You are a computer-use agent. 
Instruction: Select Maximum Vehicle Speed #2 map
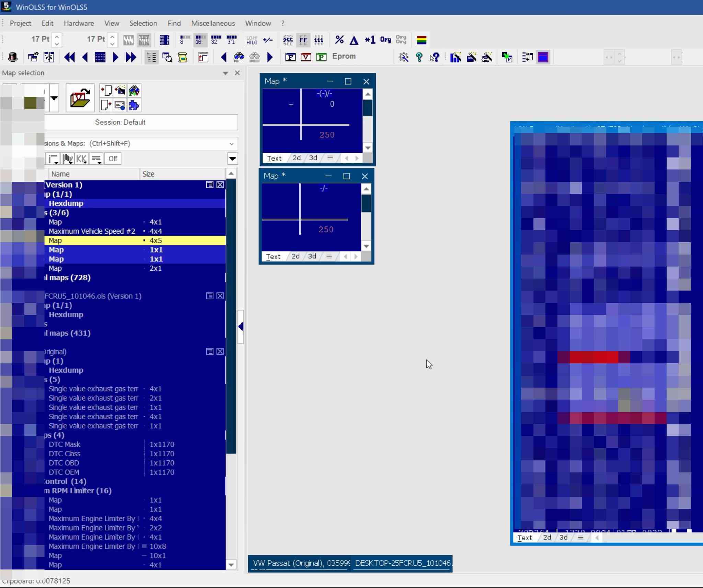[x=92, y=231]
